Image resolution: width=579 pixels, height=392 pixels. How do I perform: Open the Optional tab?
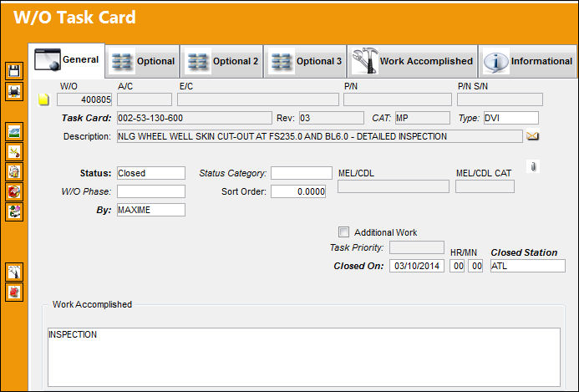[x=143, y=61]
